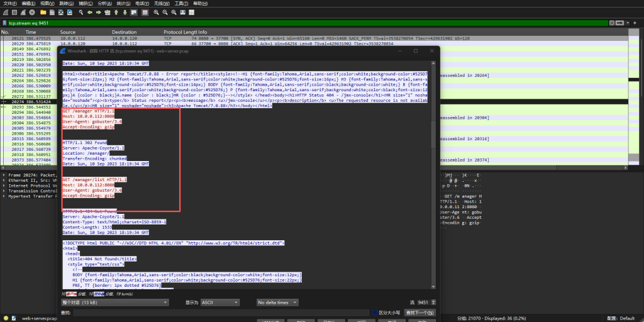
Task: Click the start capture shark fin icon
Action: point(5,12)
